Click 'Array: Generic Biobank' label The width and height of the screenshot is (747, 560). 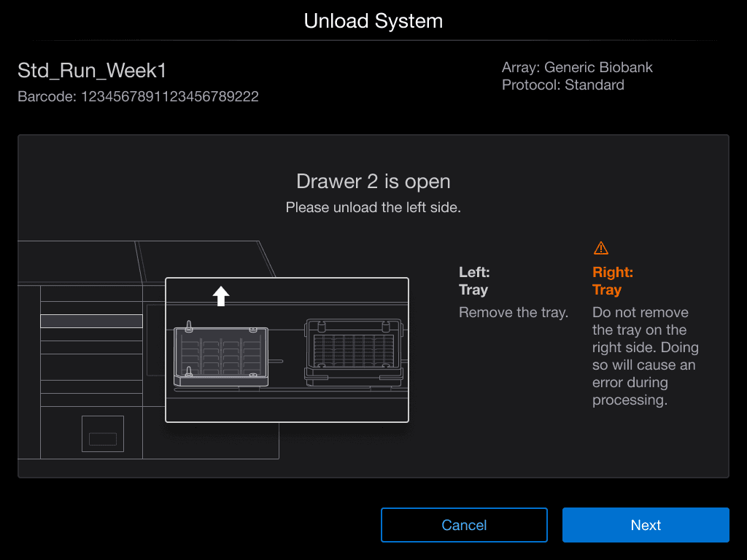577,67
